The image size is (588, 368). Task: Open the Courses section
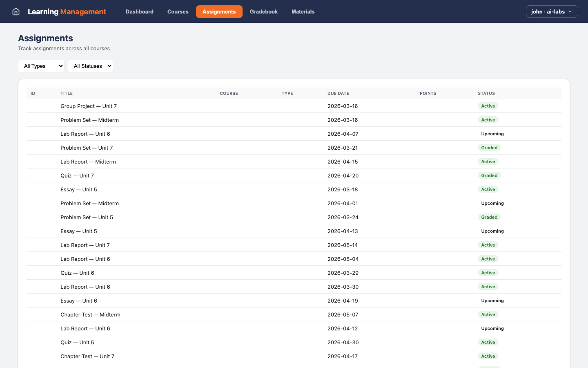tap(178, 11)
